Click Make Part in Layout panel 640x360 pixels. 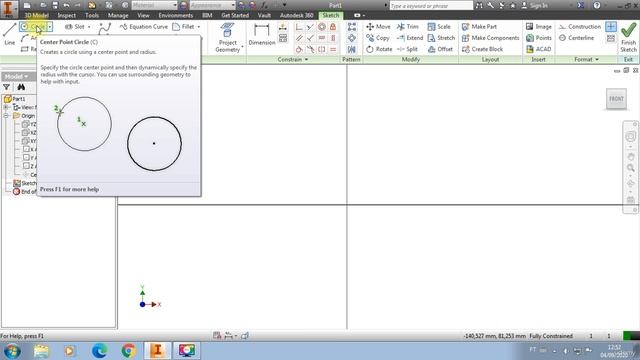point(479,27)
